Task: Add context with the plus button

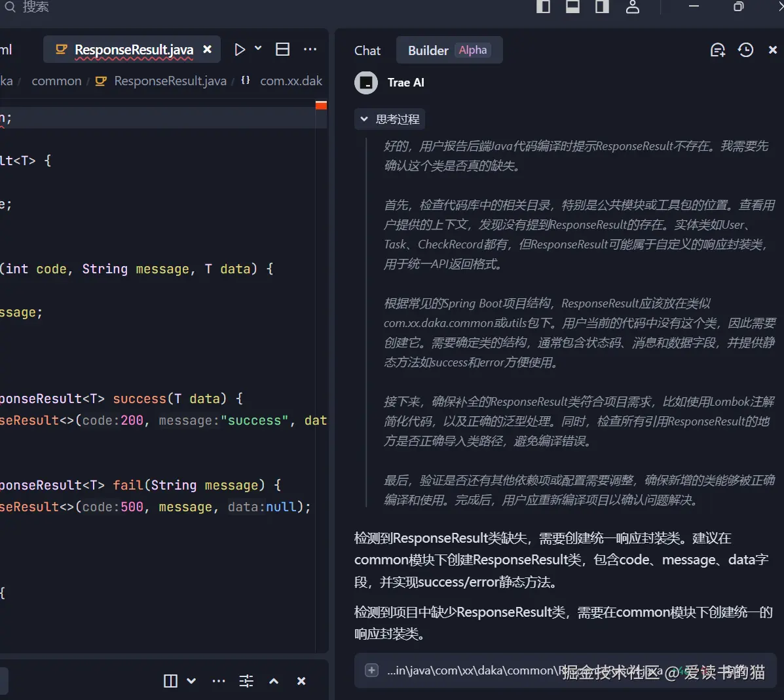Action: tap(371, 670)
